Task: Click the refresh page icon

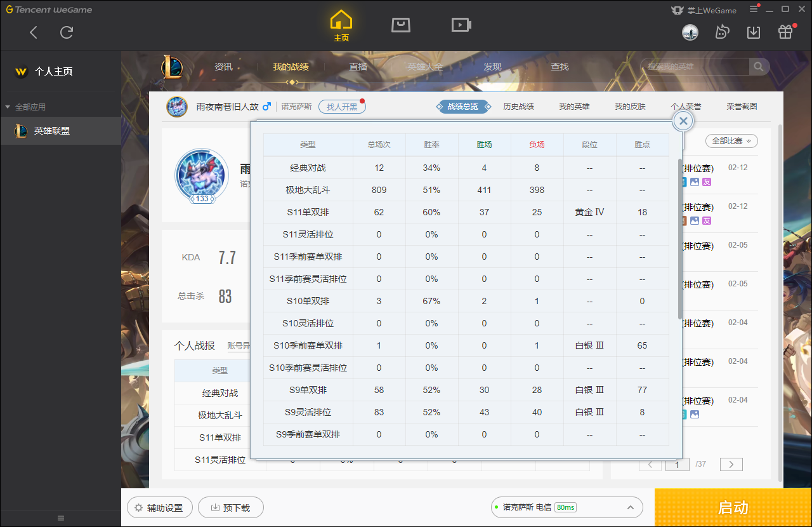Action: click(x=67, y=32)
